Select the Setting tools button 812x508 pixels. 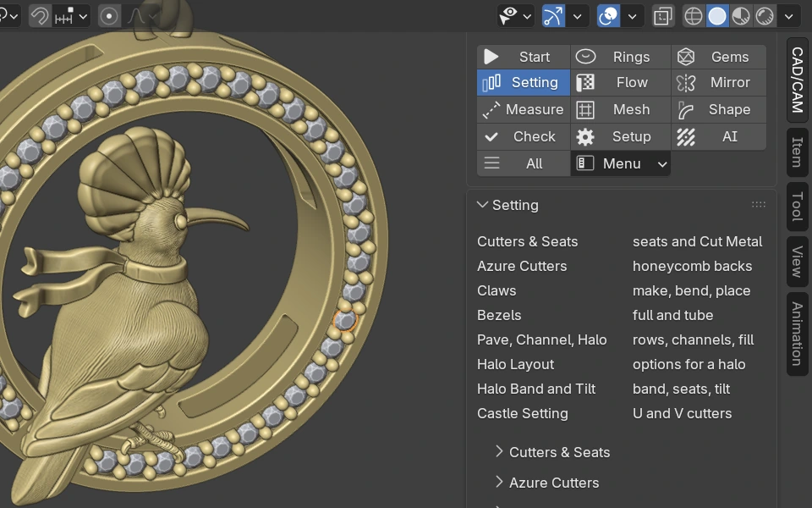pyautogui.click(x=524, y=82)
